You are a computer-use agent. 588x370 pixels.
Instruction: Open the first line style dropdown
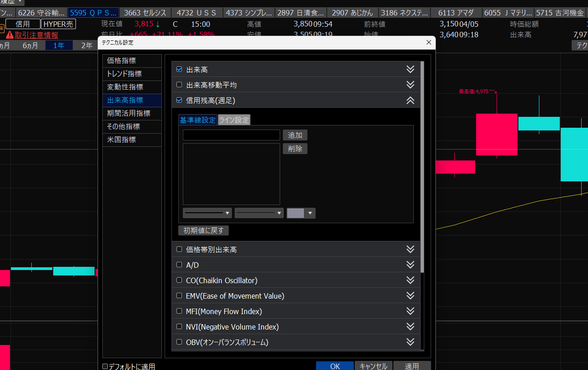tap(207, 213)
